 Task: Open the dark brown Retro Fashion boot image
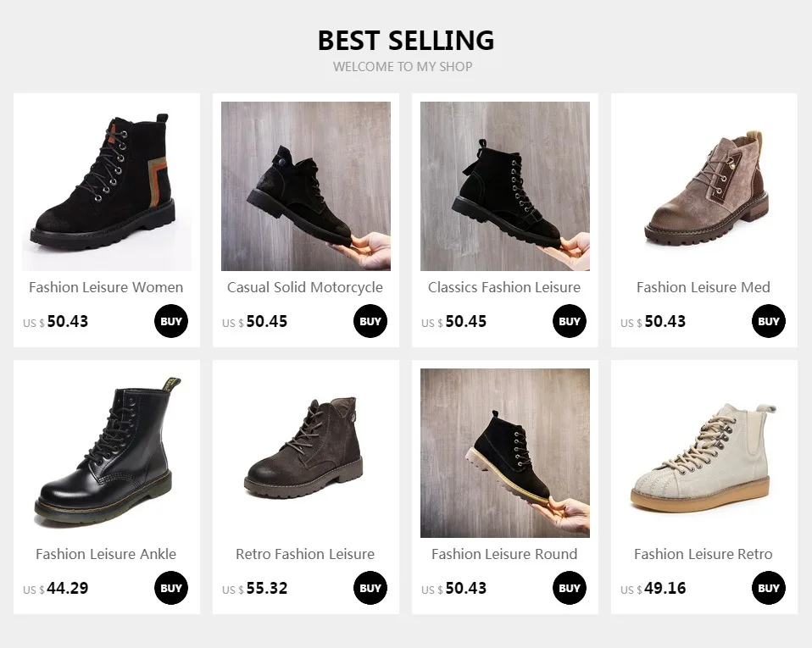(x=305, y=453)
